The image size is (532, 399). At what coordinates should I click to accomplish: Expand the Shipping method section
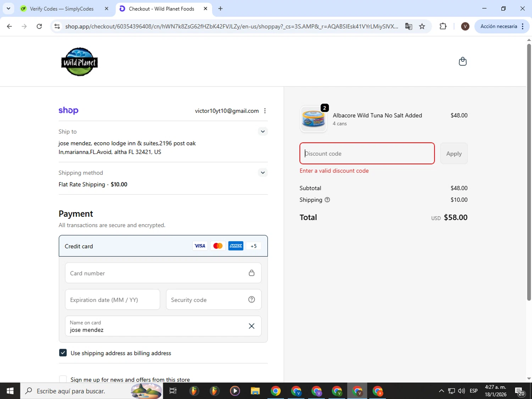click(262, 173)
